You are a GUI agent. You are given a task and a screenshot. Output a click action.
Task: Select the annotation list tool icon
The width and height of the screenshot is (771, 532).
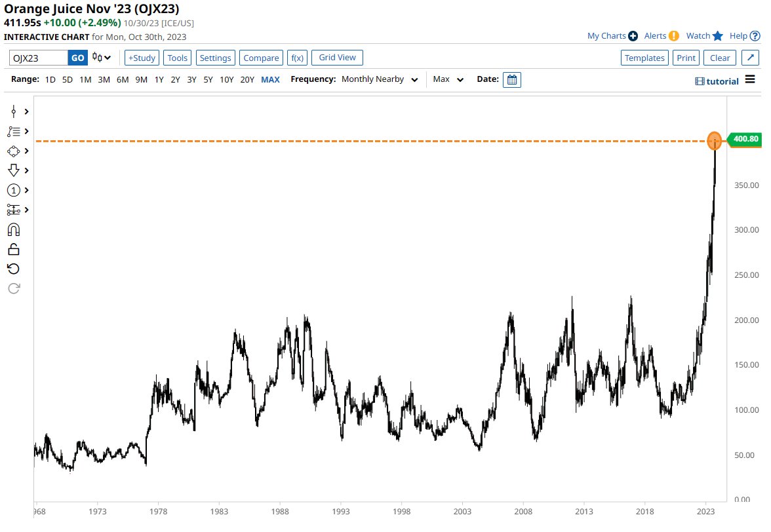click(x=14, y=131)
